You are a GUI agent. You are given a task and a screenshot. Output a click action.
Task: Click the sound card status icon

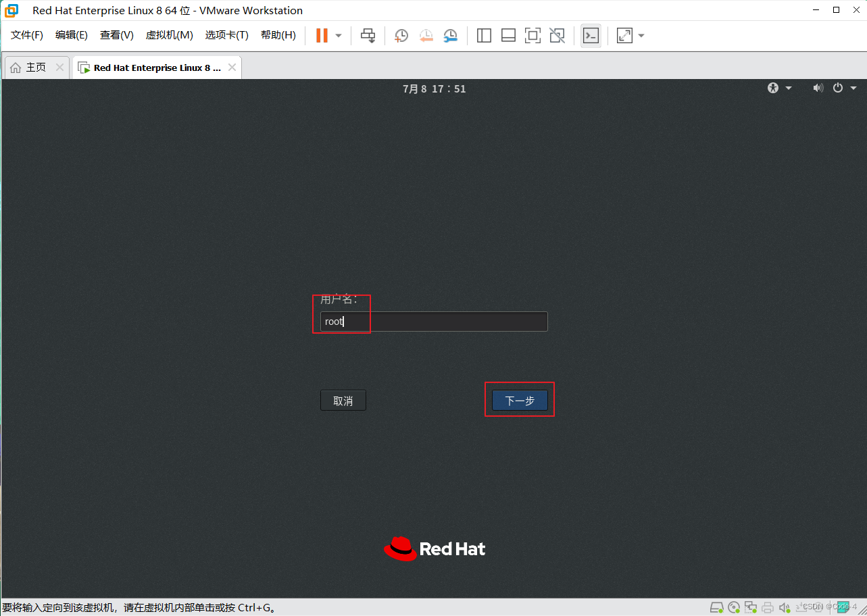pyautogui.click(x=784, y=607)
